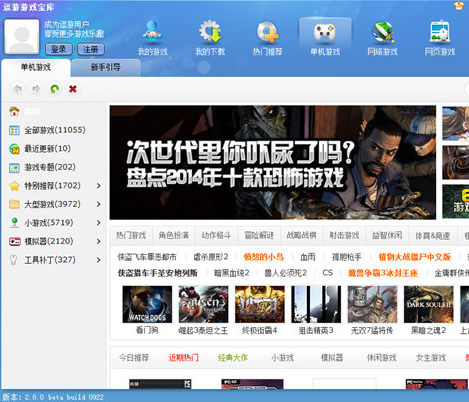Open the 狙击精英3 thumbnail
Image resolution: width=469 pixels, height=402 pixels.
pyautogui.click(x=316, y=304)
